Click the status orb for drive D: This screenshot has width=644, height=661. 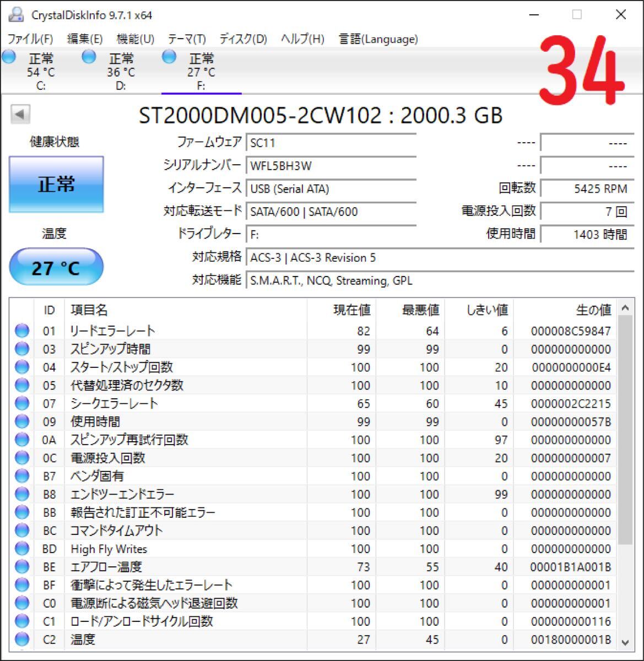pyautogui.click(x=89, y=56)
